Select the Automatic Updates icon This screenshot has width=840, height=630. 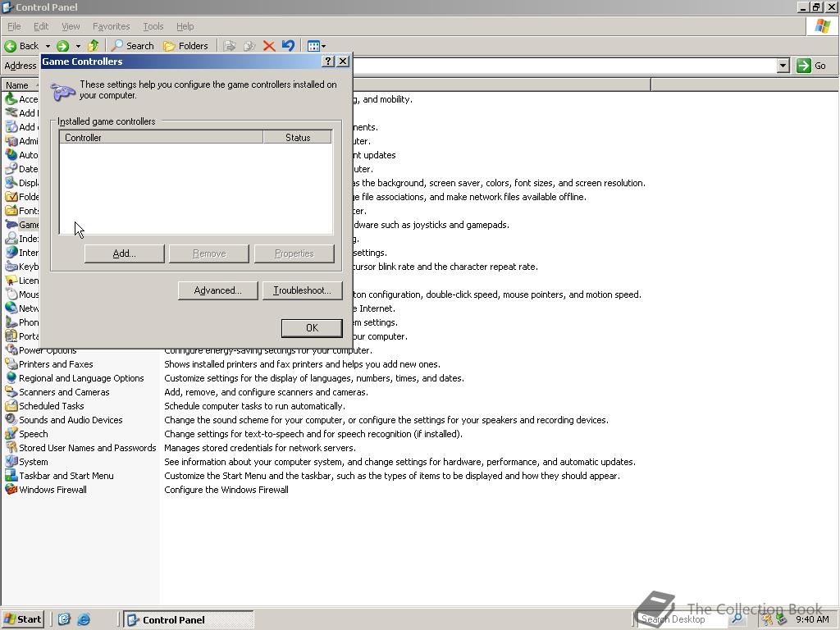11,155
